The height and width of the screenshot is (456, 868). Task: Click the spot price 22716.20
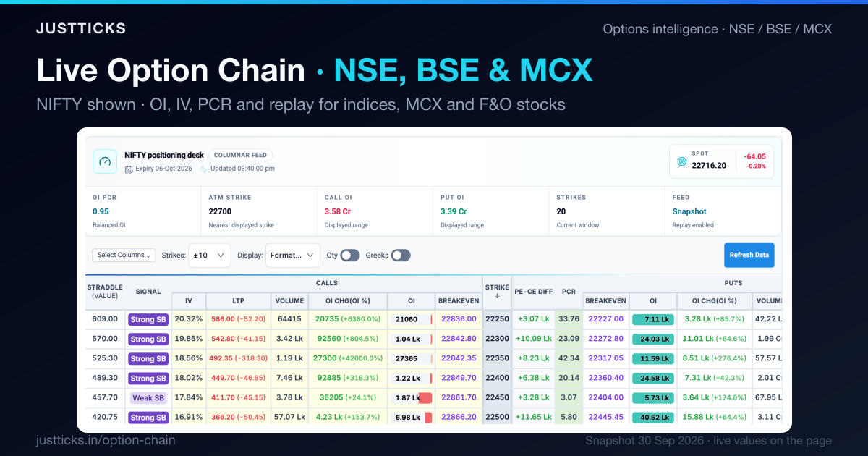coord(709,166)
